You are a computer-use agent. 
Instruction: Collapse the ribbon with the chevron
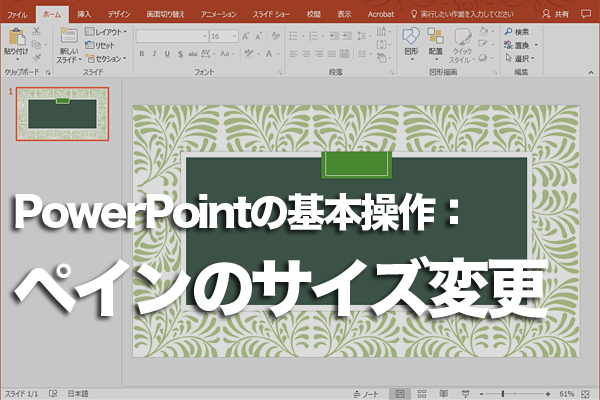click(591, 72)
